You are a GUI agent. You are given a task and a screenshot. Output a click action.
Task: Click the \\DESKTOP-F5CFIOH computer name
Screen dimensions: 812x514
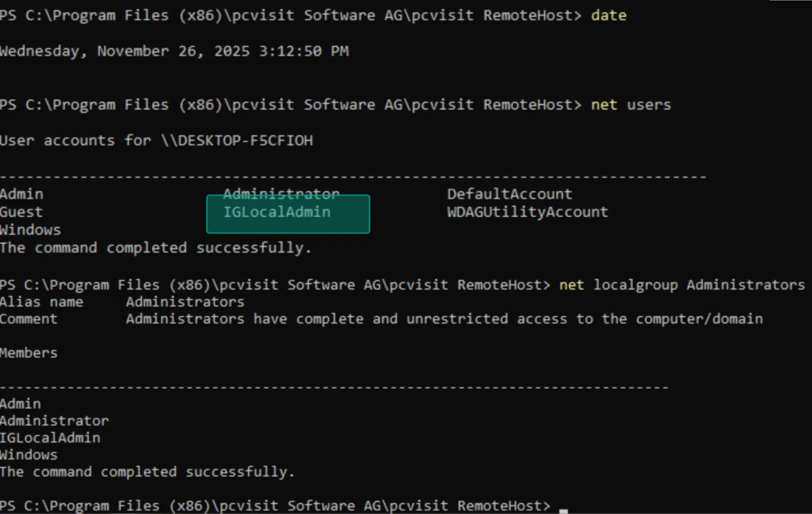point(237,141)
